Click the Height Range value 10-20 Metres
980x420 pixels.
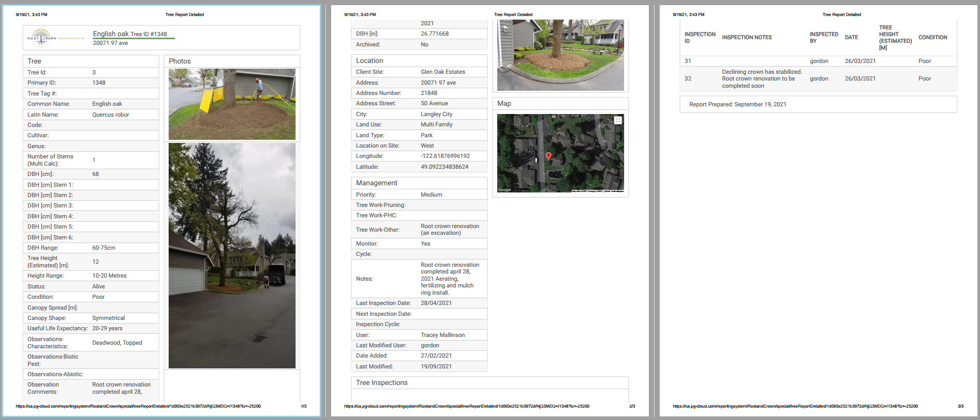click(109, 276)
